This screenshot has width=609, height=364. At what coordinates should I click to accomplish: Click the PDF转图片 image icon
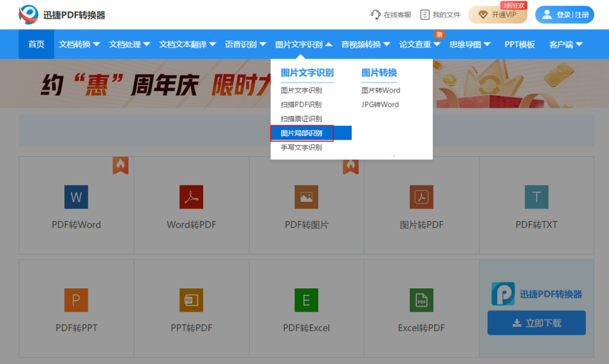306,197
